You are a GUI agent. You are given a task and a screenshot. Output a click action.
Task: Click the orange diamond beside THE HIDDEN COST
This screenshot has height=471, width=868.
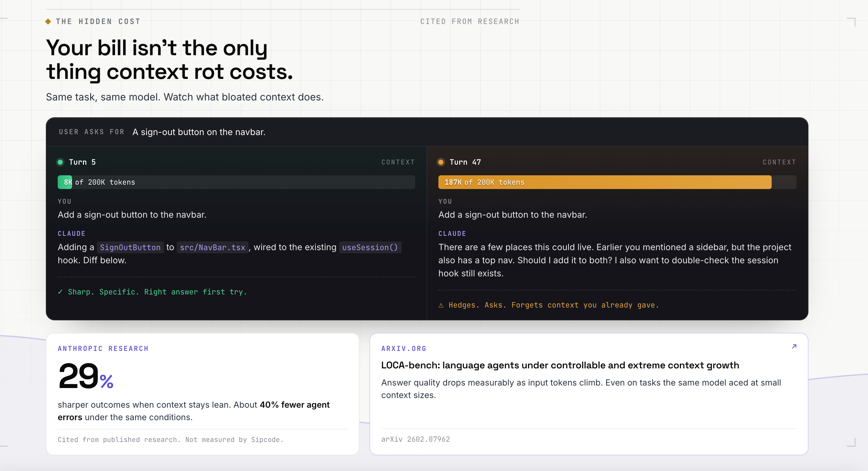tap(48, 22)
